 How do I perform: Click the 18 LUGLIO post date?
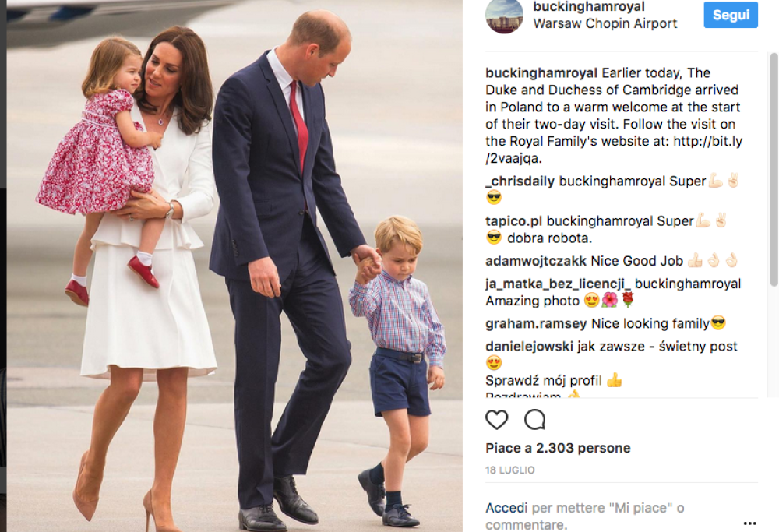509,470
